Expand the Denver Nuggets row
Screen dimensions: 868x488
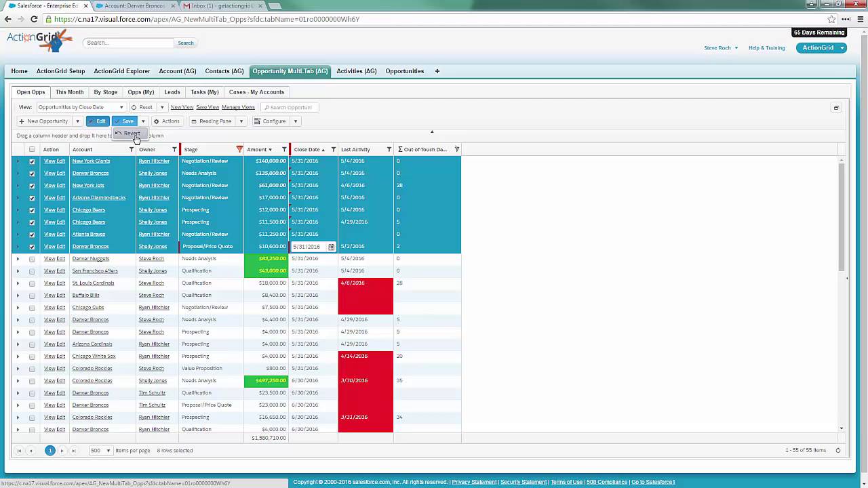click(18, 259)
